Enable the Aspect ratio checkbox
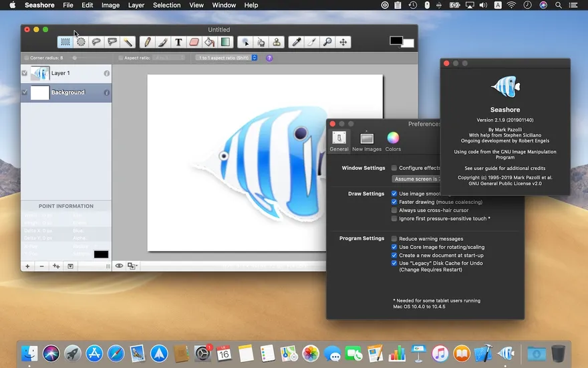 point(121,58)
